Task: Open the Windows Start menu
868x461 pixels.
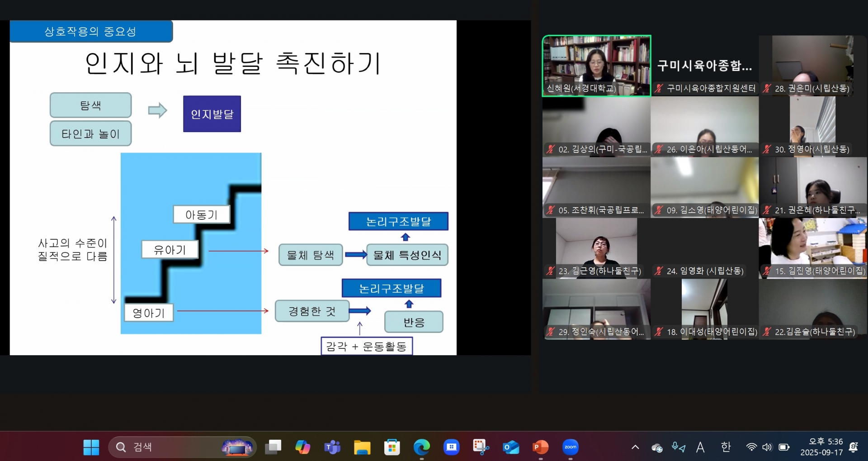Action: pos(91,447)
